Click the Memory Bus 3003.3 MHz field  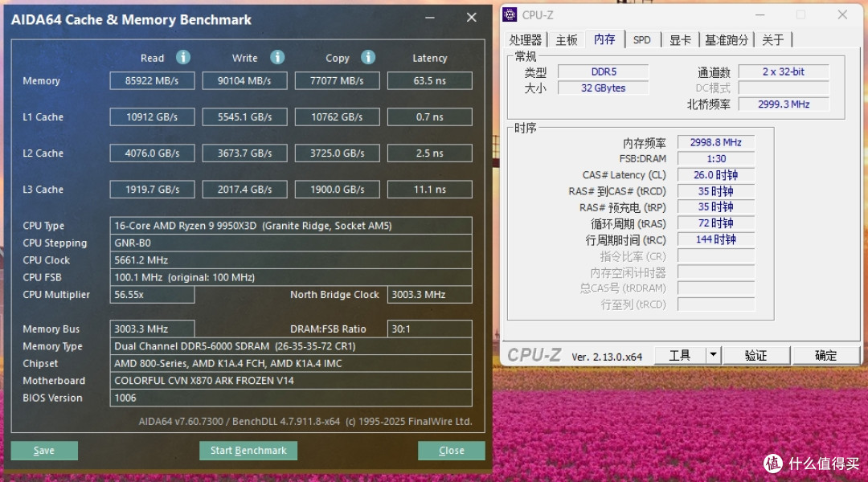click(x=152, y=329)
